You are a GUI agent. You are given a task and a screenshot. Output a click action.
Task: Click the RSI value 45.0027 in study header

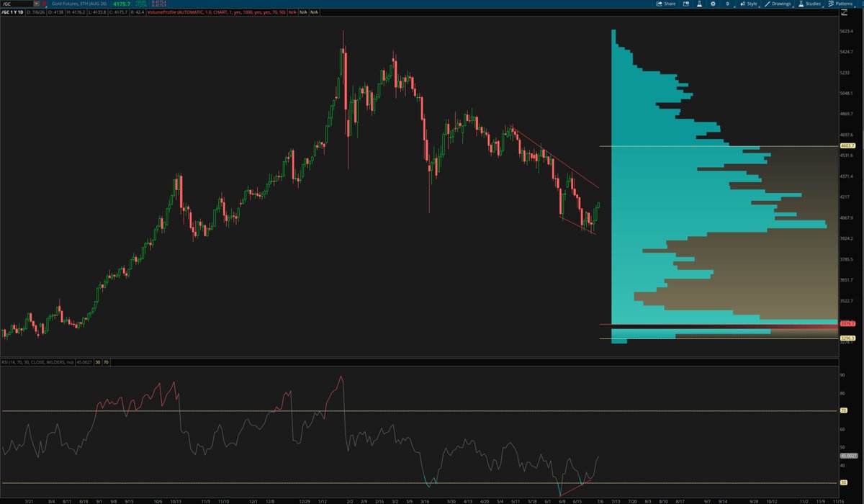click(x=84, y=362)
